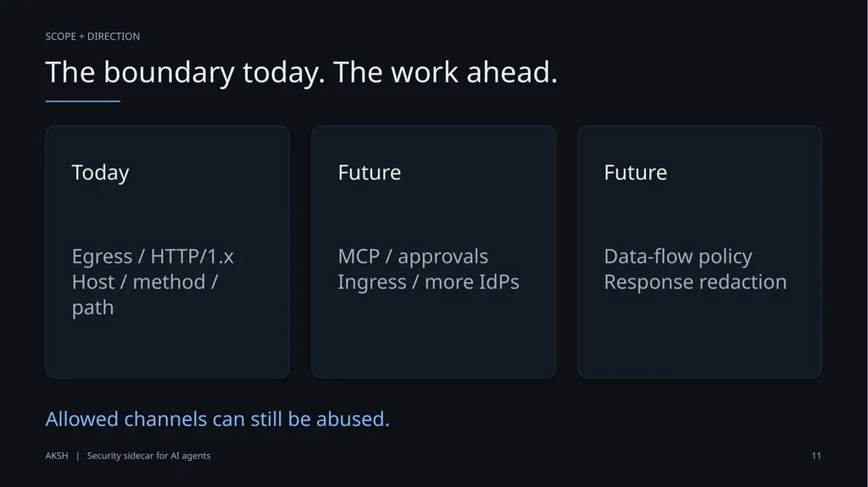Select the AKSH footer label
Image resolution: width=868 pixels, height=487 pixels.
[x=57, y=456]
